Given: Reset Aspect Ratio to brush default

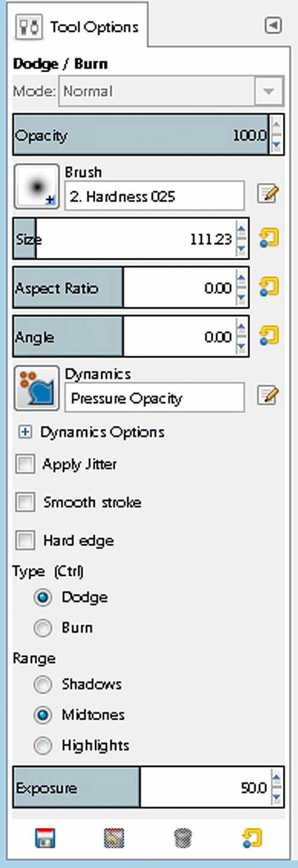Looking at the screenshot, I should (x=269, y=287).
